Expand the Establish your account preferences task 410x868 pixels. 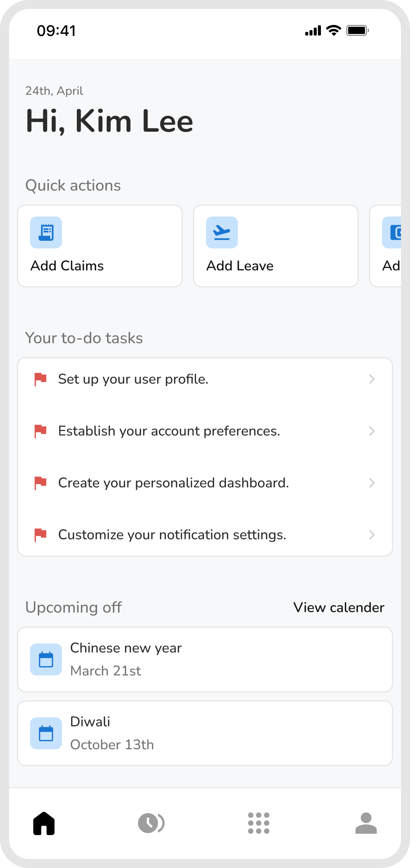point(205,431)
